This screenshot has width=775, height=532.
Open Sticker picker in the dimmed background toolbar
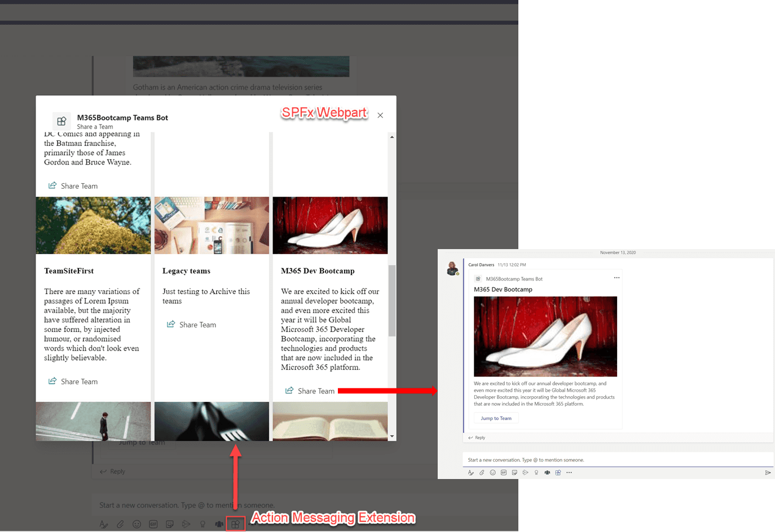pos(170,524)
